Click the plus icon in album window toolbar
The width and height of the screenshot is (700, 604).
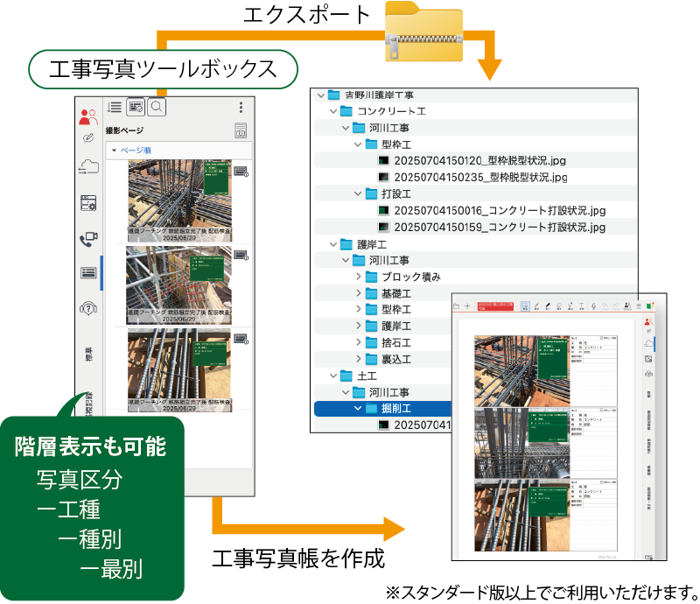pyautogui.click(x=467, y=306)
